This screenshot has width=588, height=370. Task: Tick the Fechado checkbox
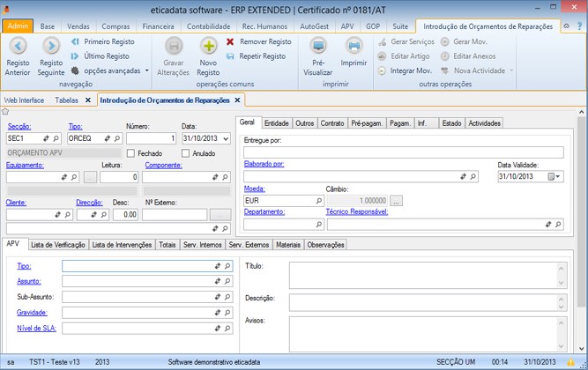tap(131, 153)
